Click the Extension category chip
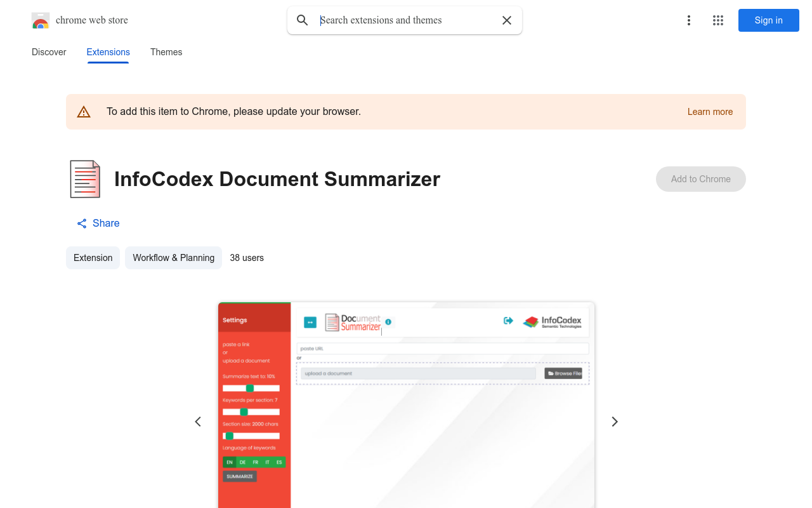The height and width of the screenshot is (508, 812). click(93, 258)
